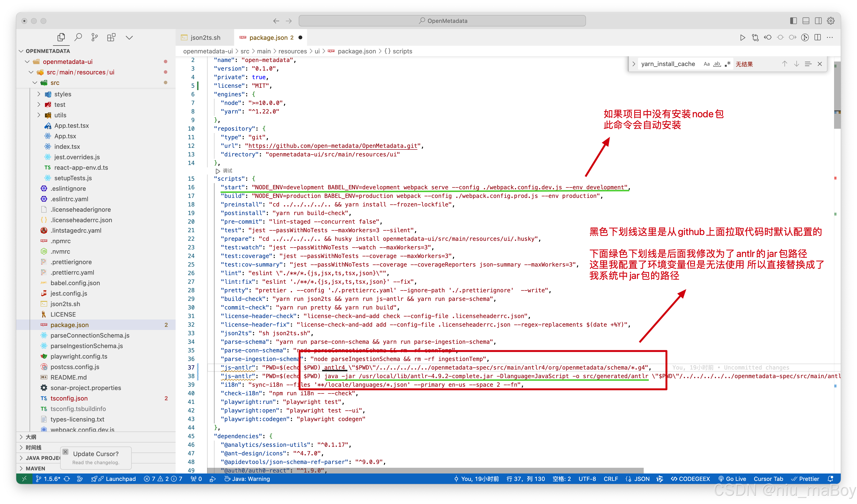Image resolution: width=857 pixels, height=504 pixels.
Task: Open the Extensions view icon
Action: [x=111, y=37]
